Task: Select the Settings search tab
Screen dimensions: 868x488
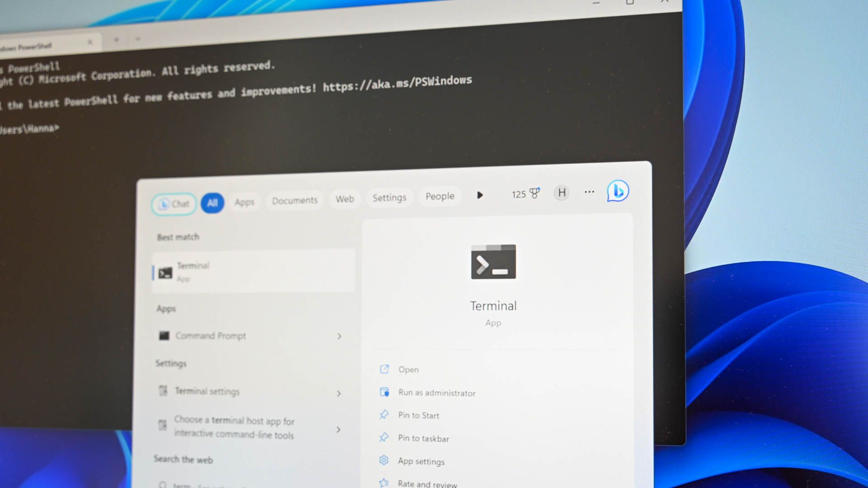Action: point(389,198)
